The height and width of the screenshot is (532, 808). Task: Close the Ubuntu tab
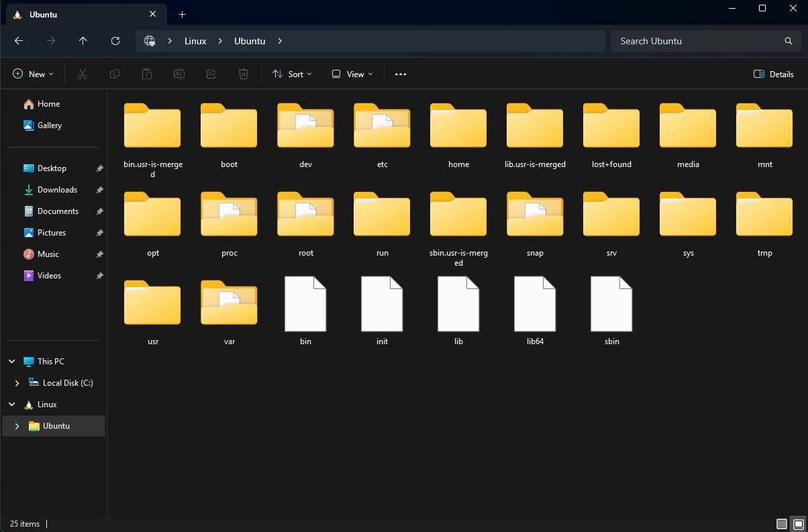[153, 14]
